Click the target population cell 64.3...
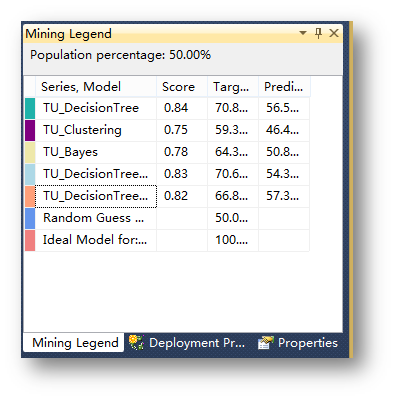The image size is (395, 400). coord(233,152)
